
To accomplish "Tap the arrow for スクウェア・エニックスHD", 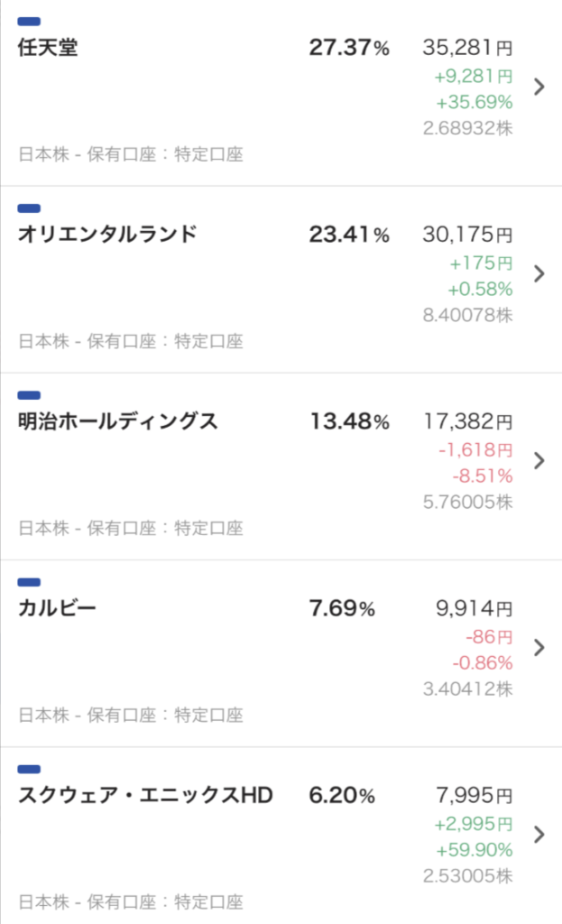I will pos(539,834).
